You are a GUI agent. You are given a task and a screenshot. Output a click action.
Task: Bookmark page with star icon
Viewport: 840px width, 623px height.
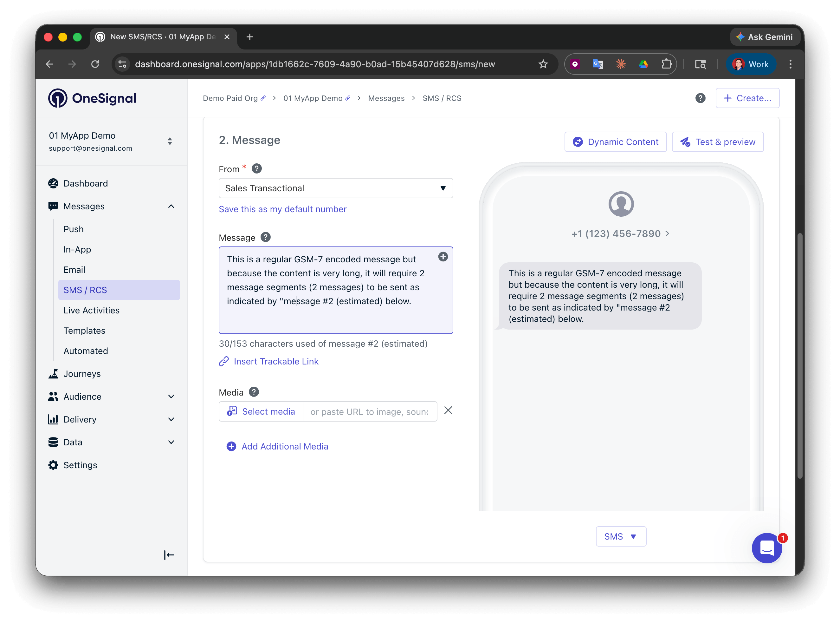[x=543, y=64]
